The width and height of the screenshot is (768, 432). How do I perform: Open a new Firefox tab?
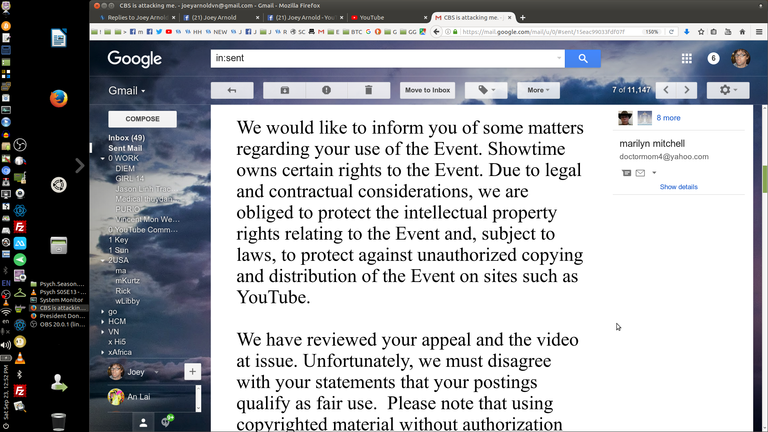pos(523,18)
